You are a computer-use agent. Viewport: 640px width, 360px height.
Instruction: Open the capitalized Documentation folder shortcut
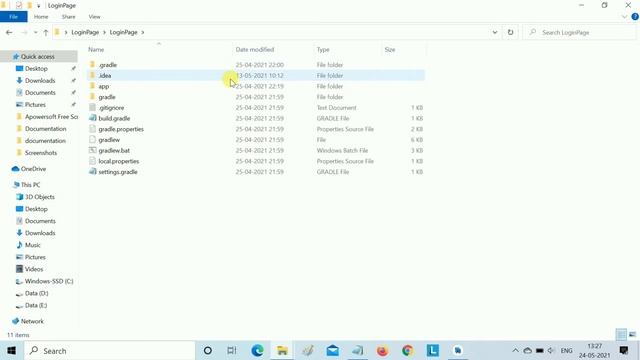point(45,129)
